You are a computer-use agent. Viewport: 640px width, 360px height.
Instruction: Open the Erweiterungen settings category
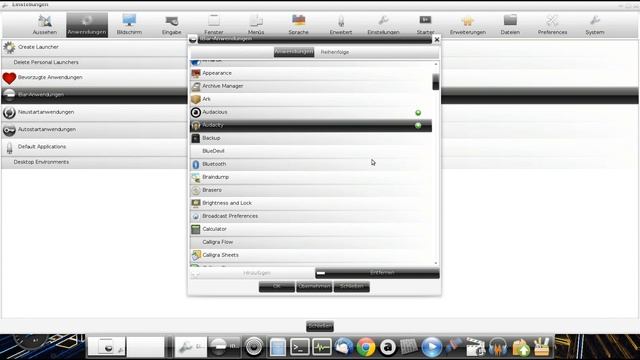coord(468,25)
